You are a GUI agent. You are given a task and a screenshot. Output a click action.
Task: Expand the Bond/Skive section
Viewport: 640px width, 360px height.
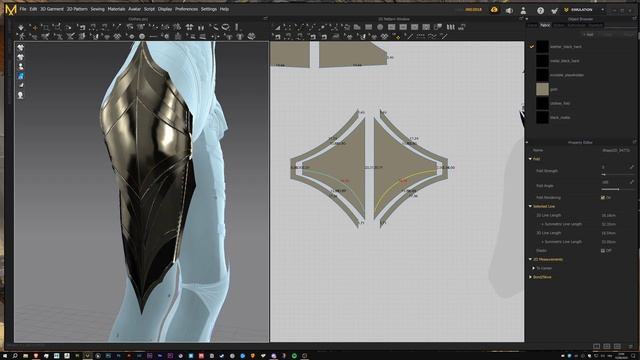click(x=530, y=277)
